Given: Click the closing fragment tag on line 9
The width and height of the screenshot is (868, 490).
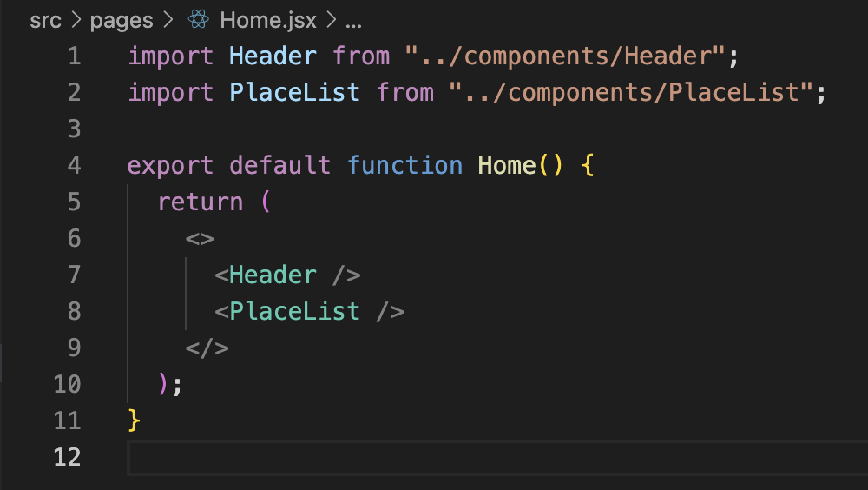Looking at the screenshot, I should click(x=207, y=348).
